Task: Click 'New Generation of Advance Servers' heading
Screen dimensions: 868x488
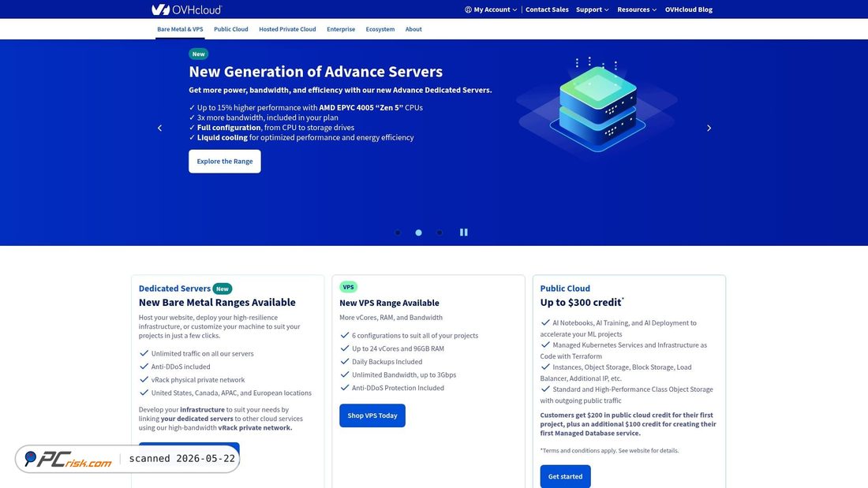Action: point(316,72)
